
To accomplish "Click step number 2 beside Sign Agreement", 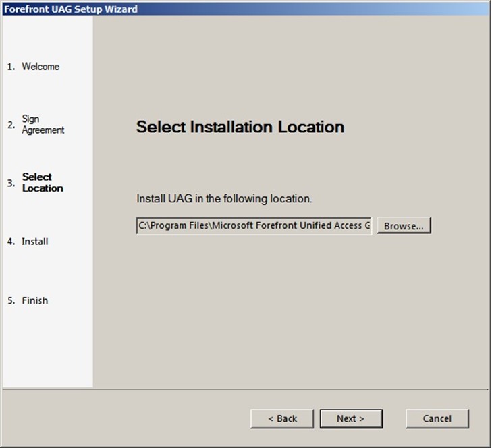I will pyautogui.click(x=11, y=125).
